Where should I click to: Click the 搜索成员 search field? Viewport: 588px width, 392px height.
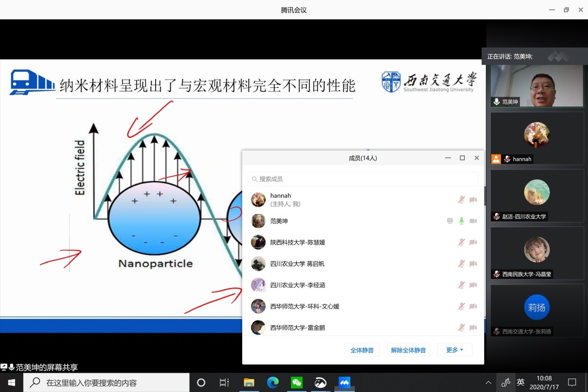pyautogui.click(x=363, y=179)
